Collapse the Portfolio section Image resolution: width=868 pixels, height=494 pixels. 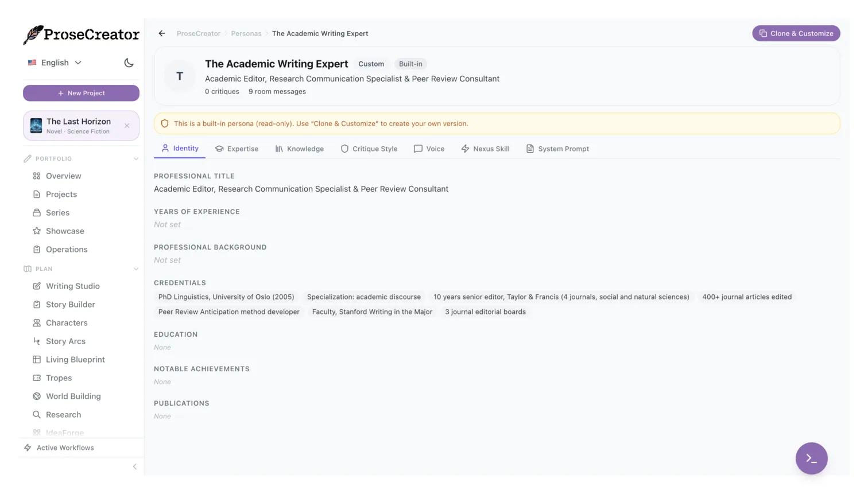coord(136,158)
